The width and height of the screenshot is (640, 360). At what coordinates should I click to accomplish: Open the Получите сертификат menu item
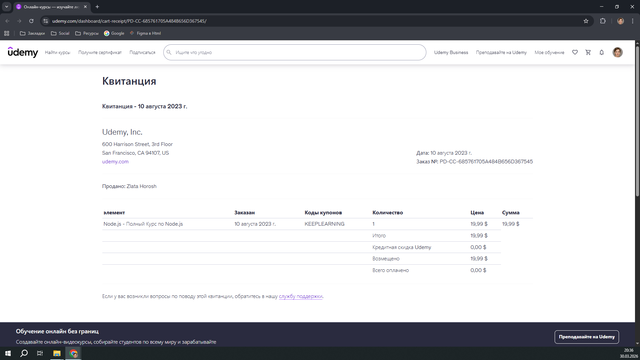[x=100, y=53]
